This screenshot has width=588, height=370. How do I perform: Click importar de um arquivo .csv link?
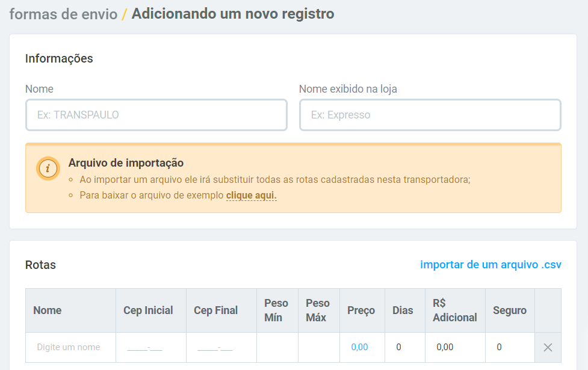click(x=491, y=265)
